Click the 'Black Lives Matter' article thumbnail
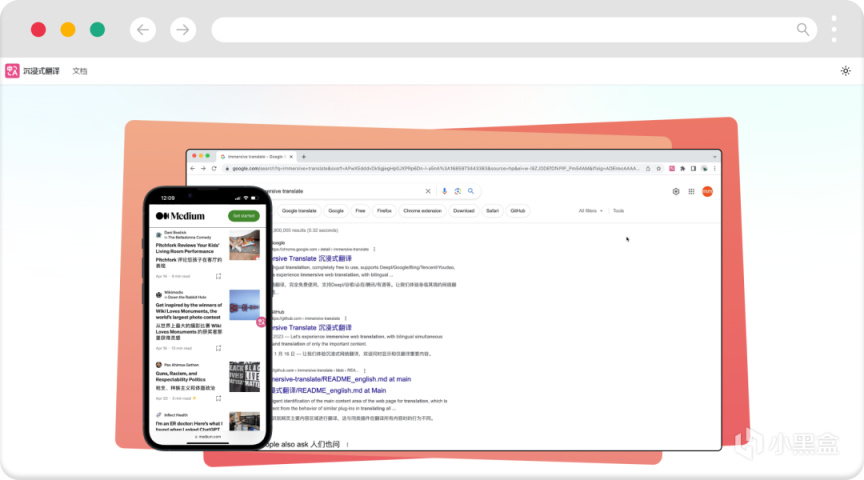Image resolution: width=864 pixels, height=480 pixels. [245, 376]
